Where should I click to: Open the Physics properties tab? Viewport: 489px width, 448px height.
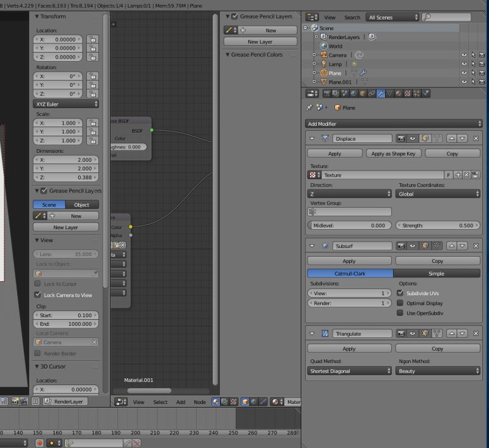click(x=426, y=93)
